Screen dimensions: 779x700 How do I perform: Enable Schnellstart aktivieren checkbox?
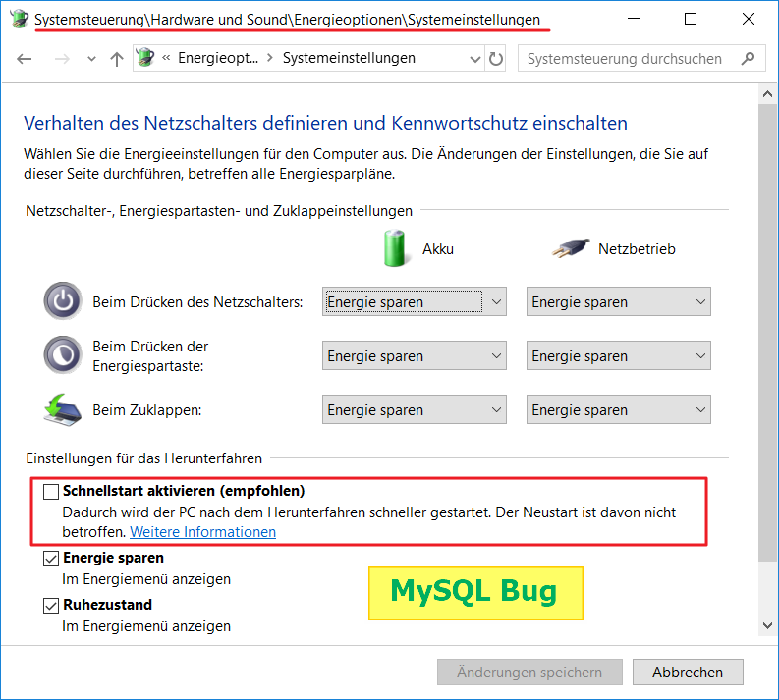click(52, 491)
